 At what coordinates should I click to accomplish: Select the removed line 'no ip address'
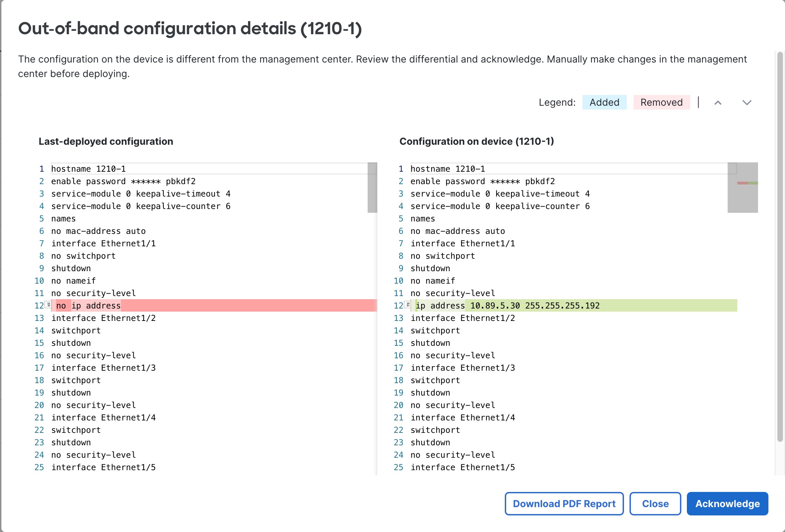pos(88,305)
